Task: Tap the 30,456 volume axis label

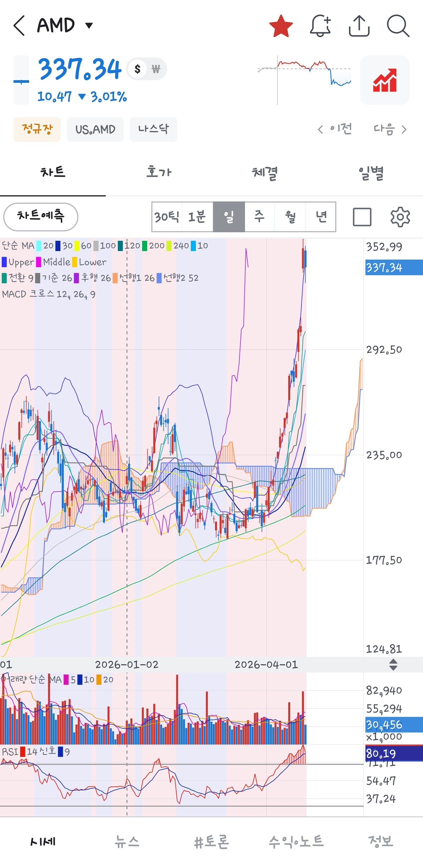Action: 394,725
